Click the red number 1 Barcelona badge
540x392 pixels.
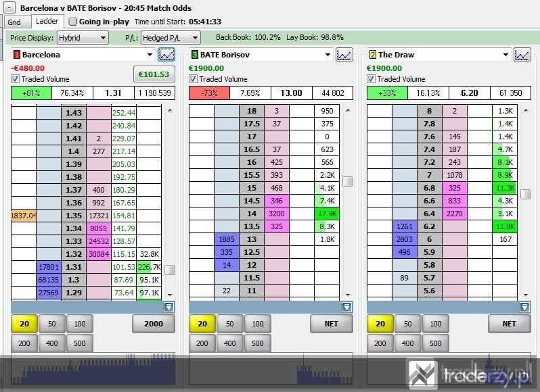[16, 55]
